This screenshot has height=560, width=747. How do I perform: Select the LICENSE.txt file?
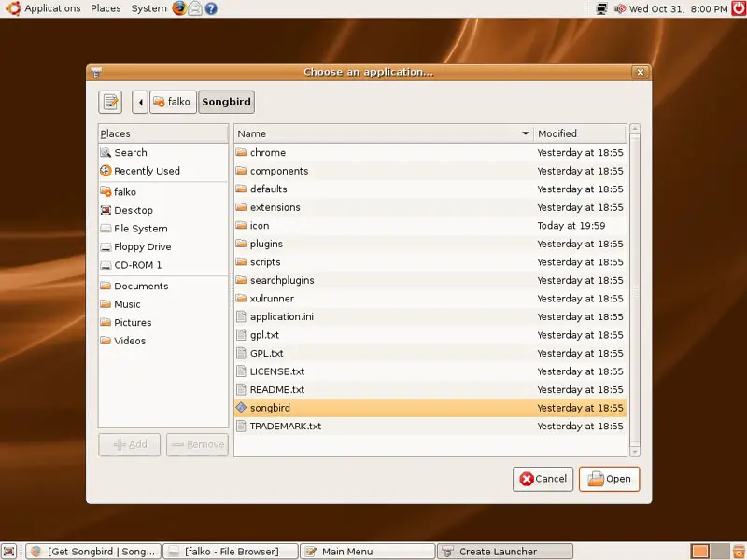tap(430, 371)
